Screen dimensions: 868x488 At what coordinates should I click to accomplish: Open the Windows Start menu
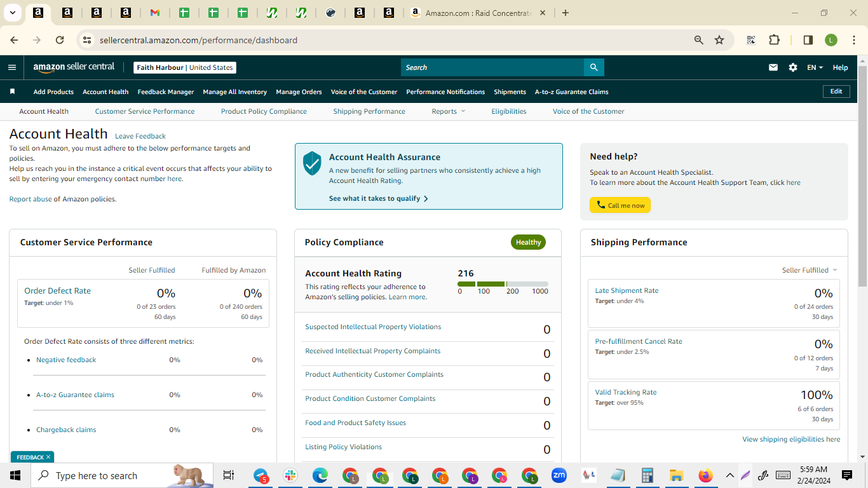15,475
